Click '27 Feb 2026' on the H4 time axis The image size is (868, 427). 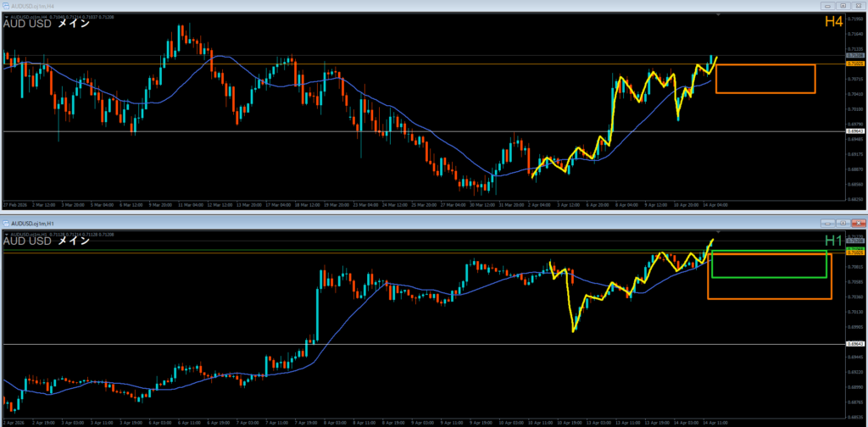[14, 204]
